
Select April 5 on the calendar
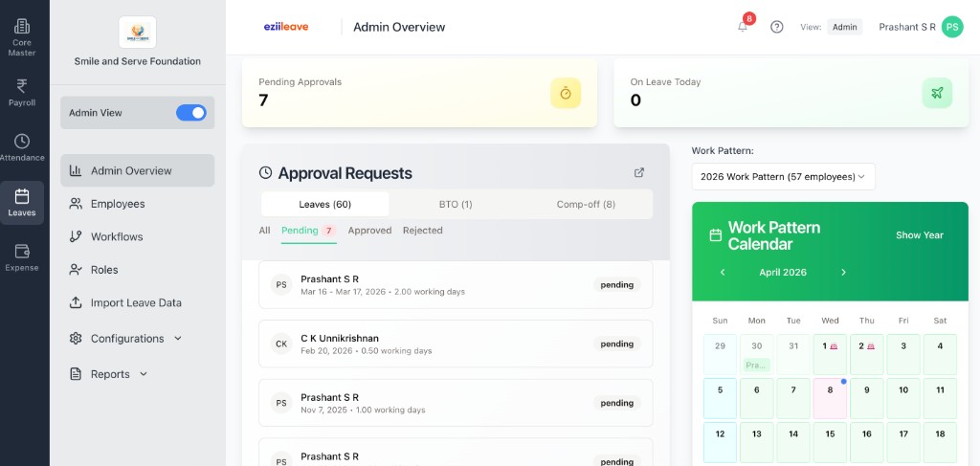(720, 398)
